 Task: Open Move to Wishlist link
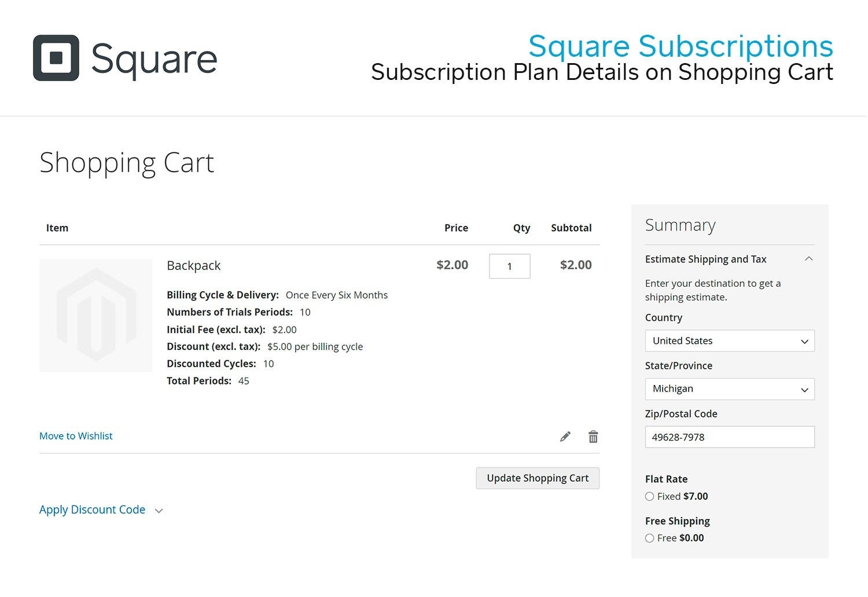(x=76, y=435)
